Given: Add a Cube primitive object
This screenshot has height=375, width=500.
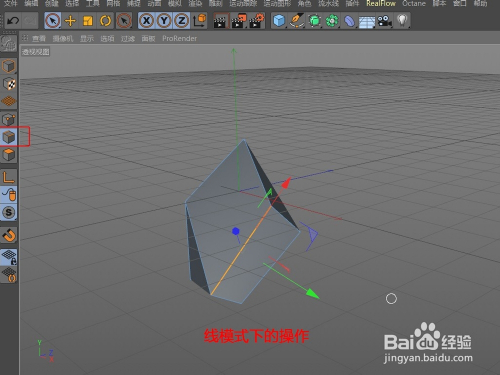Looking at the screenshot, I should pos(279,21).
